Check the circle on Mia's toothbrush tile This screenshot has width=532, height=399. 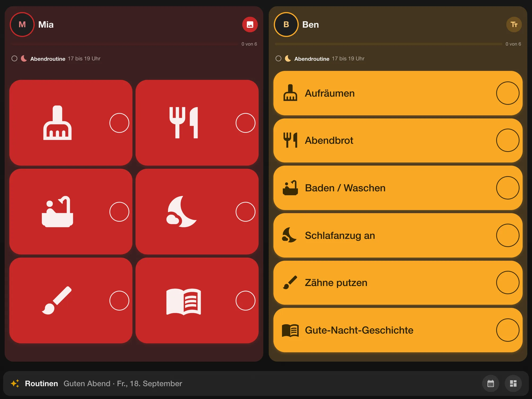coord(119,301)
